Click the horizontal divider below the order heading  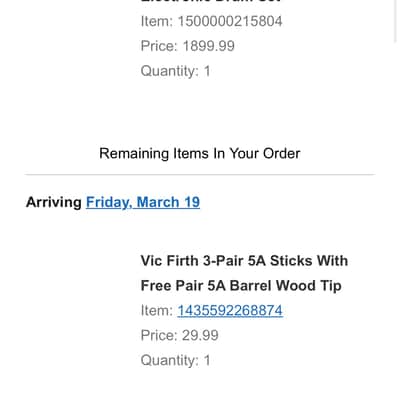200,174
